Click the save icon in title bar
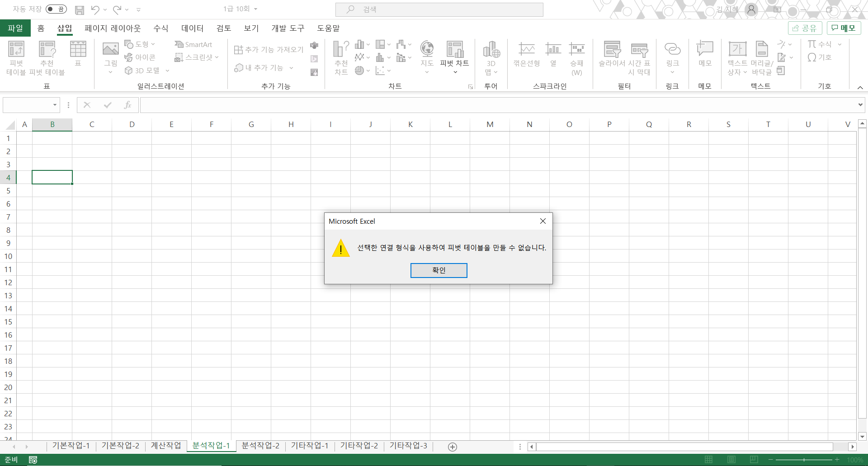This screenshot has height=466, width=868. pyautogui.click(x=80, y=9)
